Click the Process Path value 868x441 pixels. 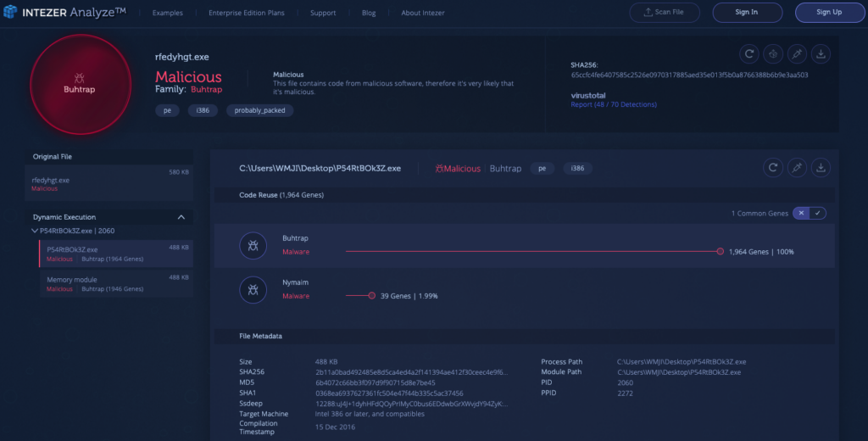click(x=682, y=362)
